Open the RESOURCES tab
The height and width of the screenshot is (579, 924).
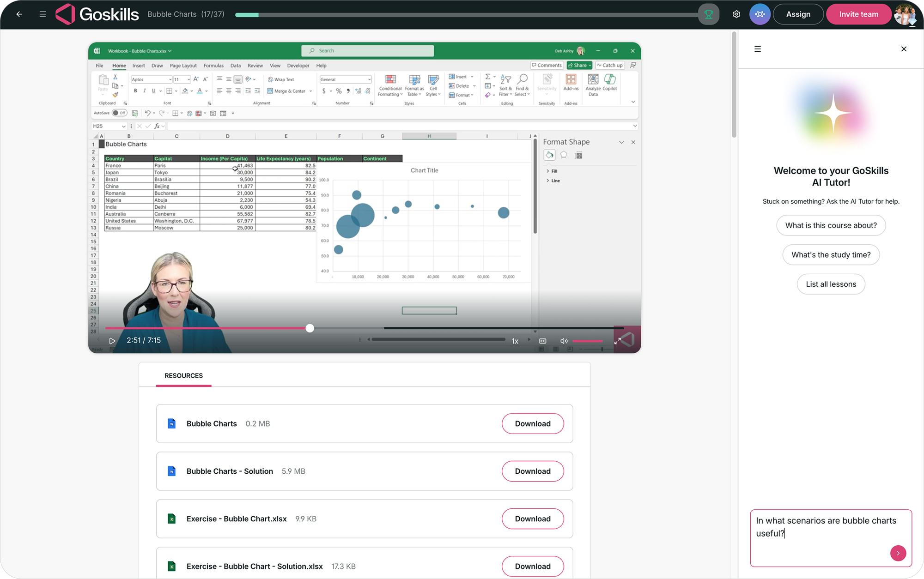point(183,376)
